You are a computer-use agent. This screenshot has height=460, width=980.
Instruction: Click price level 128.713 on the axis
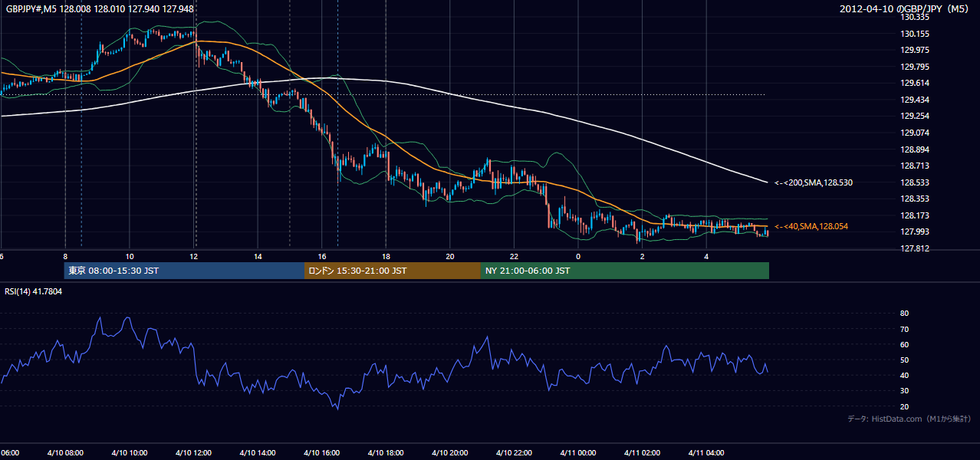[915, 166]
